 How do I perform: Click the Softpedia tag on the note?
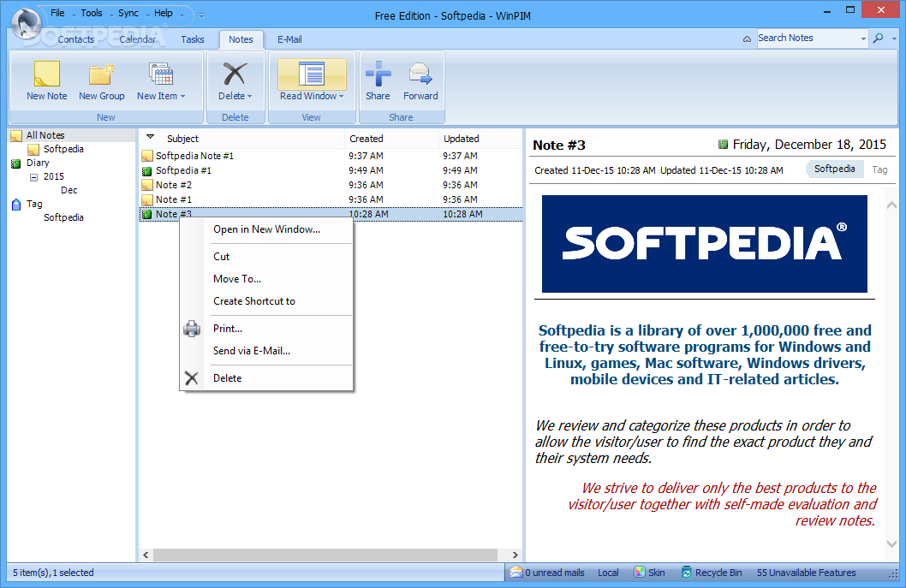[x=834, y=169]
